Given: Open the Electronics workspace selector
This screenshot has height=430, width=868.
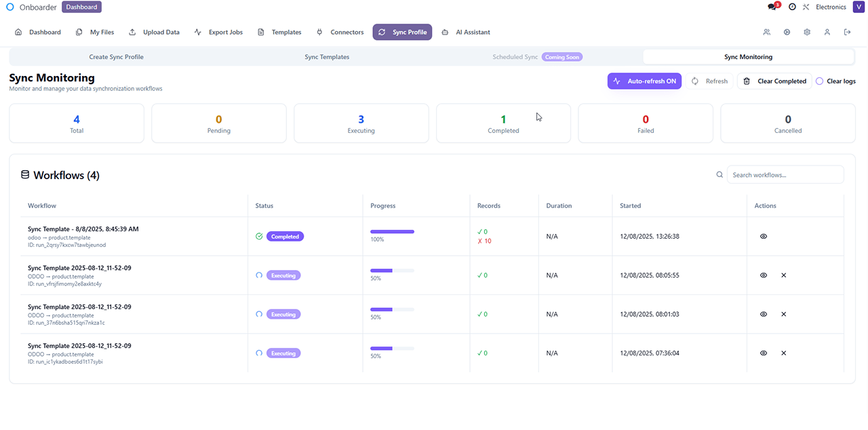Looking at the screenshot, I should point(830,7).
